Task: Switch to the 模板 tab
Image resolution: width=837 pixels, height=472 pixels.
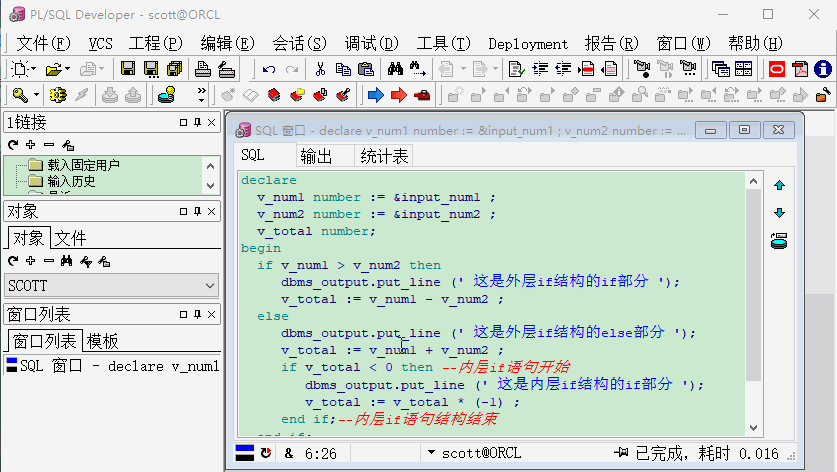Action: point(102,341)
